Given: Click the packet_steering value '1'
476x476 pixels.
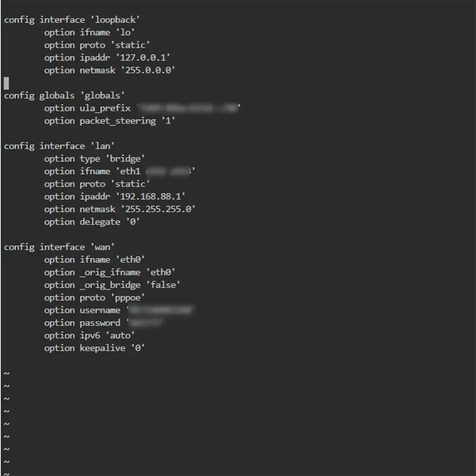Looking at the screenshot, I should (x=168, y=121).
